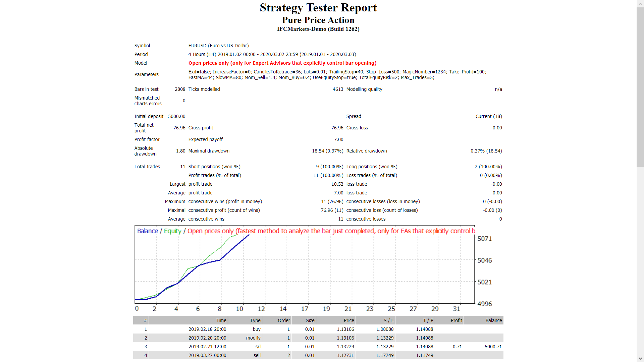Screen dimensions: 644x362
Task: Click the green Equity legend label
Action: pos(172,231)
